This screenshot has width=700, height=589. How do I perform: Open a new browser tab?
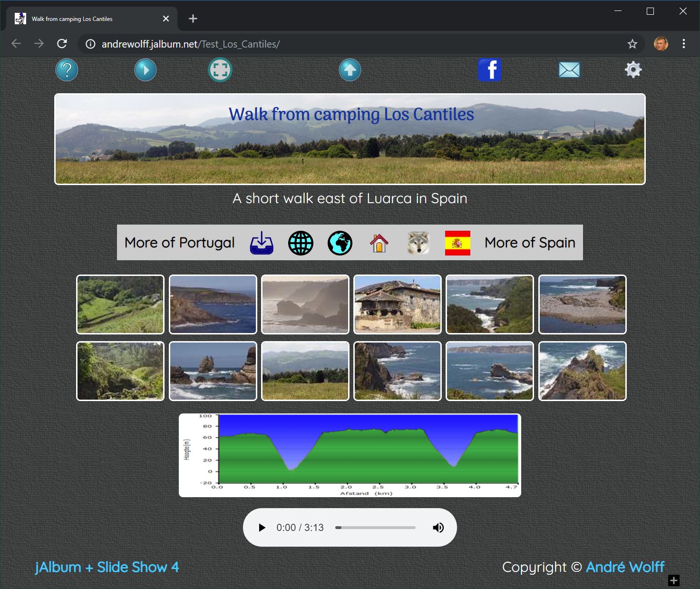tap(193, 19)
